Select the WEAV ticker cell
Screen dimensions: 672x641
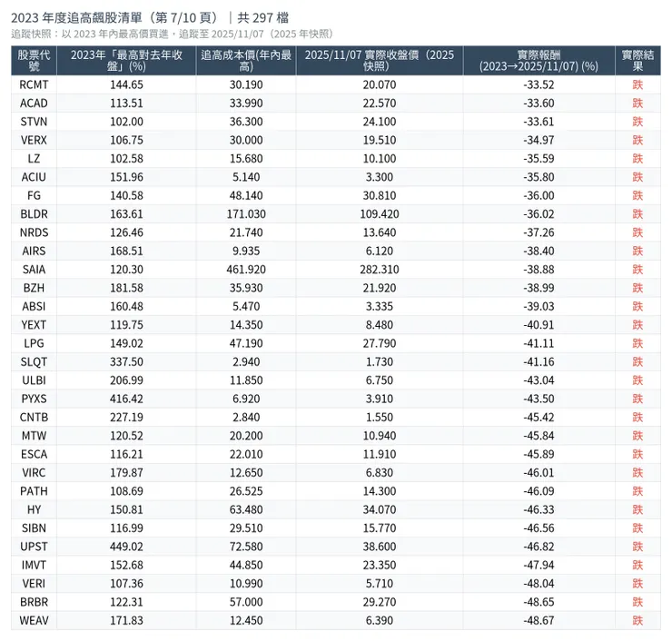pyautogui.click(x=34, y=620)
